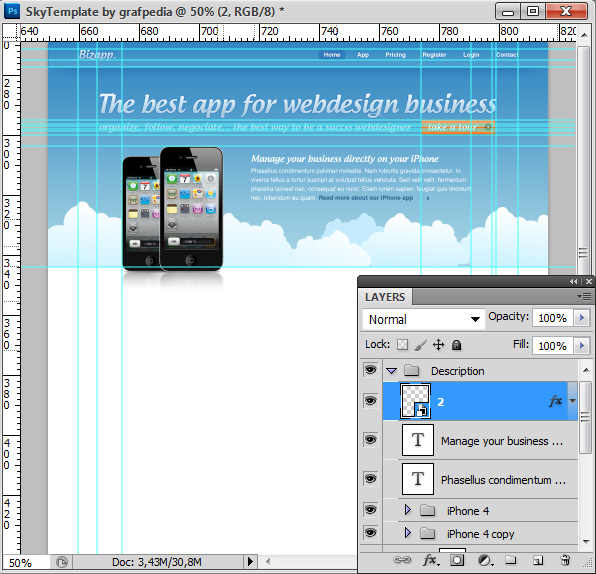Click the fx effects indicator on layer 2
This screenshot has width=596, height=574.
(555, 401)
